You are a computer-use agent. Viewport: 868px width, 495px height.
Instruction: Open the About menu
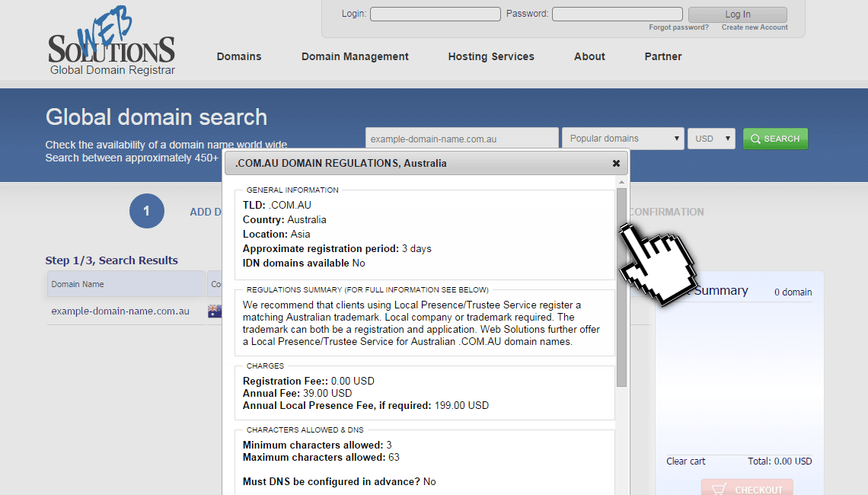coord(589,56)
